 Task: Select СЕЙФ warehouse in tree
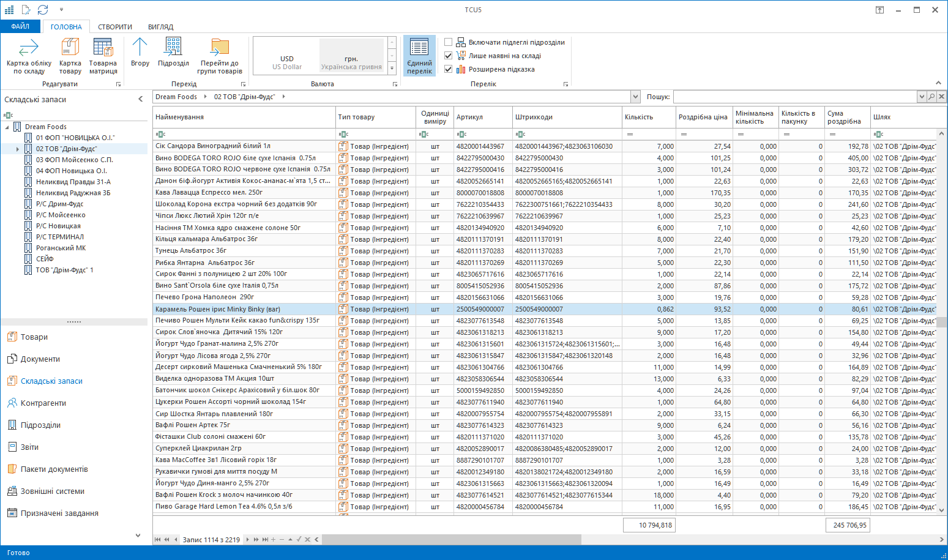click(45, 259)
